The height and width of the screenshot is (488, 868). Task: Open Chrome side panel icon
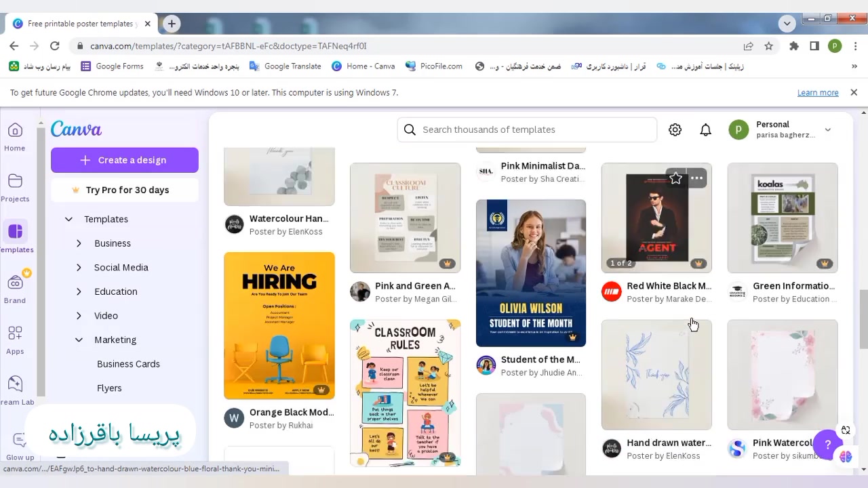tap(814, 46)
